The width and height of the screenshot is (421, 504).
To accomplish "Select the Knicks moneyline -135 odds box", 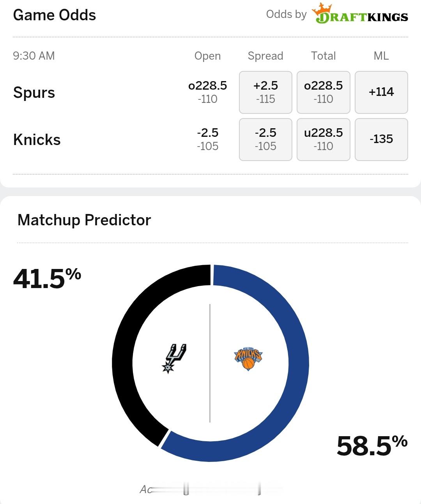I will pos(381,139).
